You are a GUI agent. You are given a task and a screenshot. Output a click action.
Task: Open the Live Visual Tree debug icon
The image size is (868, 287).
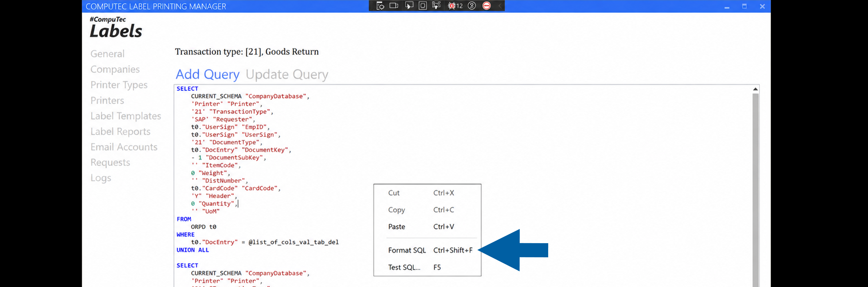(380, 6)
